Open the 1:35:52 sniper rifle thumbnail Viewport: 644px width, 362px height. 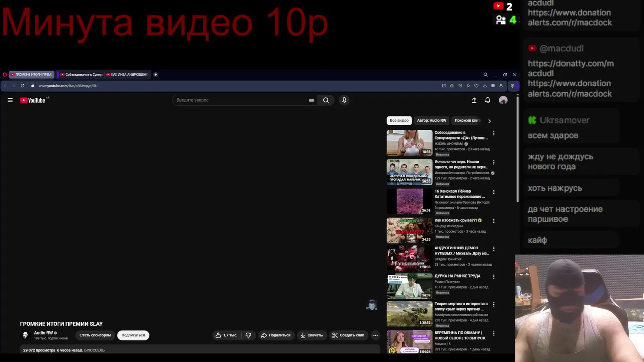click(x=410, y=314)
